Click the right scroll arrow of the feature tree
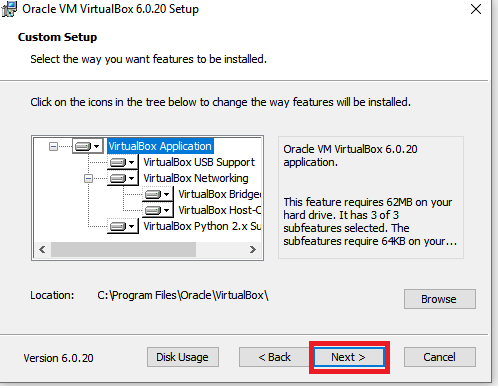Screen dimensions: 499x389 pyautogui.click(x=253, y=249)
